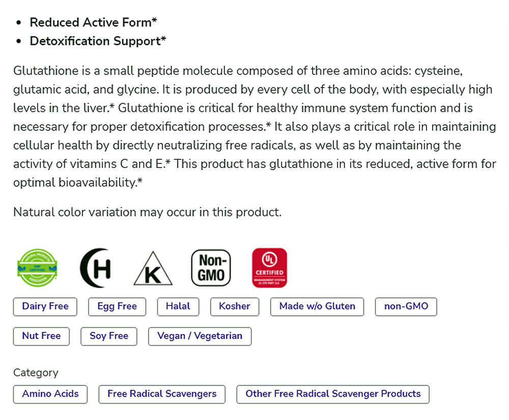
Task: Click the Halal tag button
Action: point(178,306)
